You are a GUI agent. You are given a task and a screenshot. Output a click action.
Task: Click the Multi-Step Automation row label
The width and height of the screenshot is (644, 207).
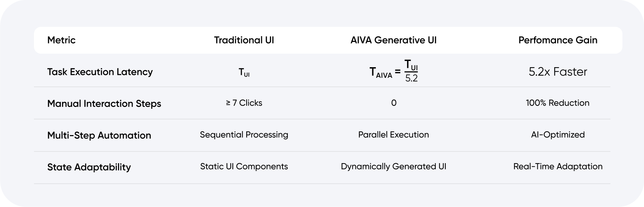(x=99, y=135)
